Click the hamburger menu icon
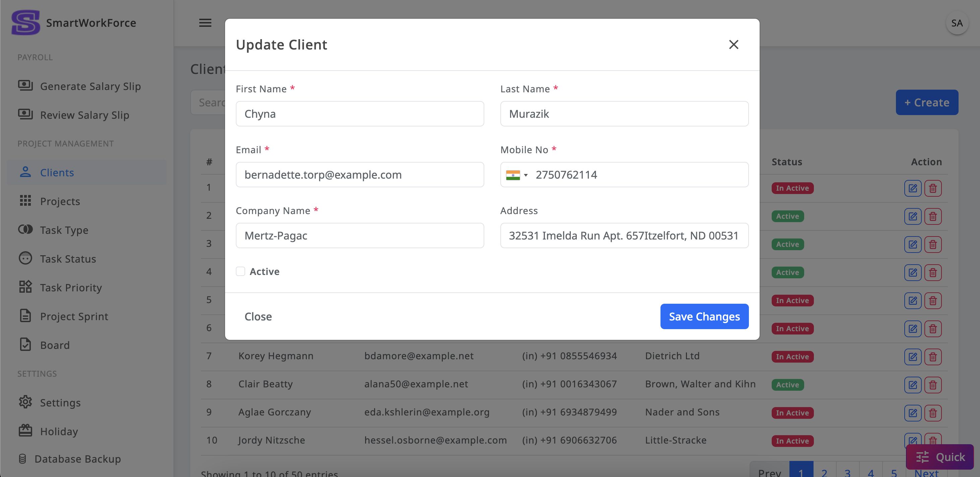980x477 pixels. (205, 23)
